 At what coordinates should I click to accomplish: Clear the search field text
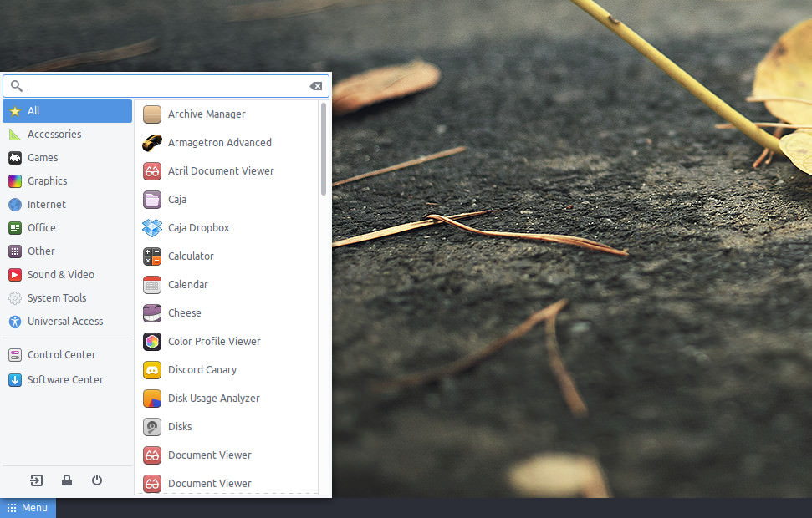[316, 86]
